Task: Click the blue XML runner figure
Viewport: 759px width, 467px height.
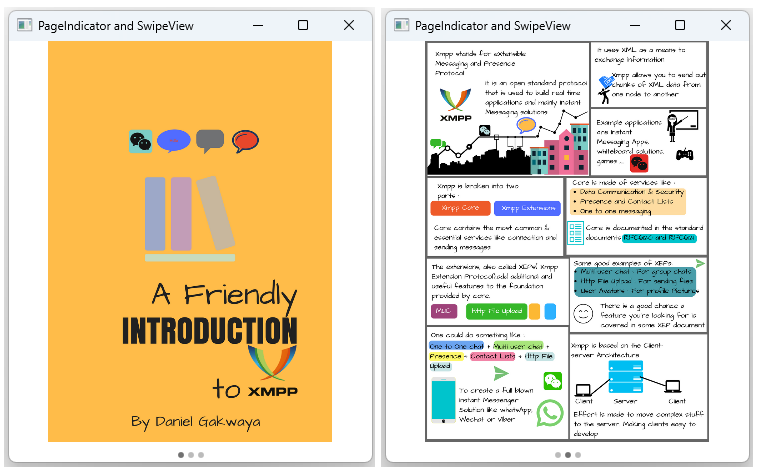Action: pyautogui.click(x=605, y=89)
